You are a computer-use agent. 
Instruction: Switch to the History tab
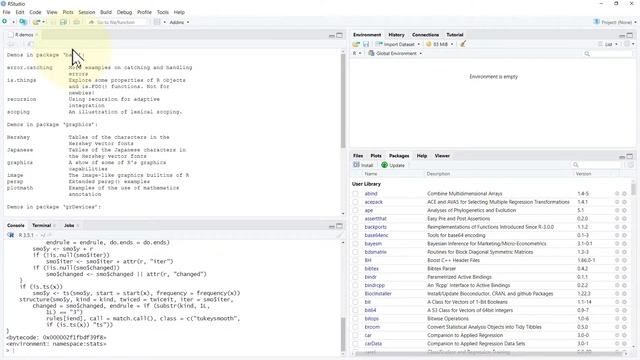pos(396,35)
